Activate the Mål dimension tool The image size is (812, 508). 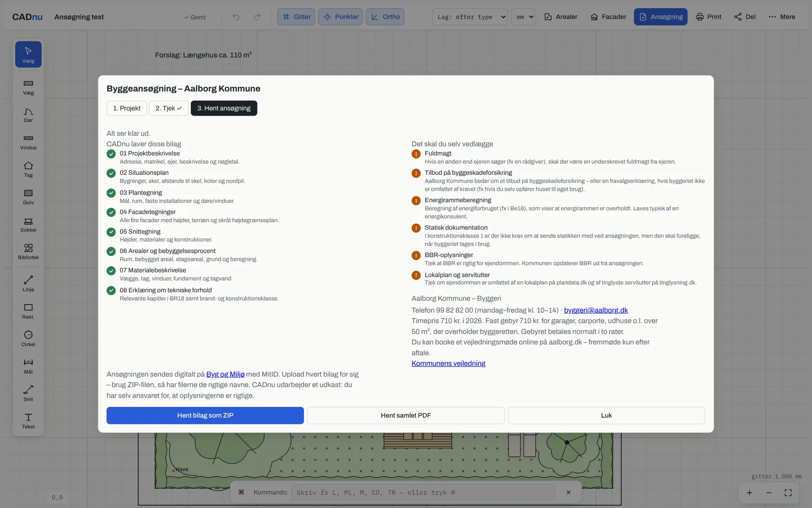coord(28,367)
